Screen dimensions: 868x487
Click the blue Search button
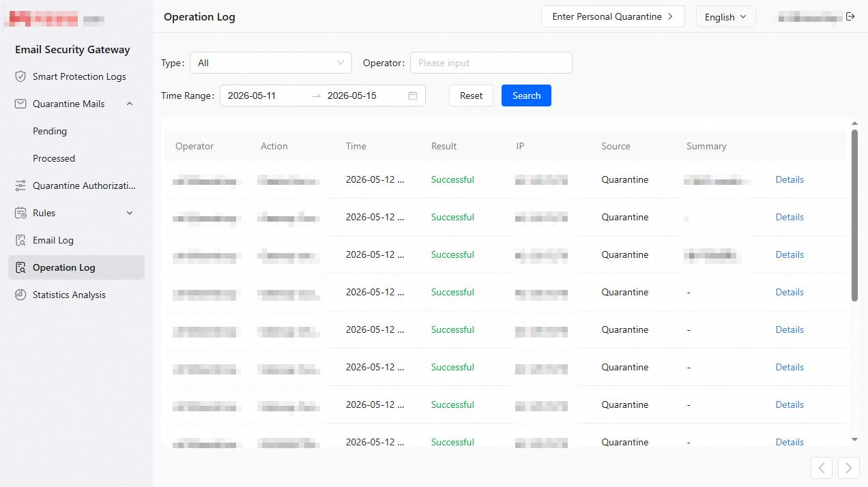tap(526, 95)
